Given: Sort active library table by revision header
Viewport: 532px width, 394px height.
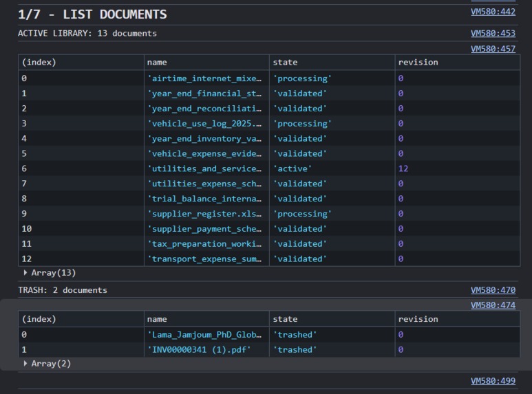Looking at the screenshot, I should (x=458, y=63).
